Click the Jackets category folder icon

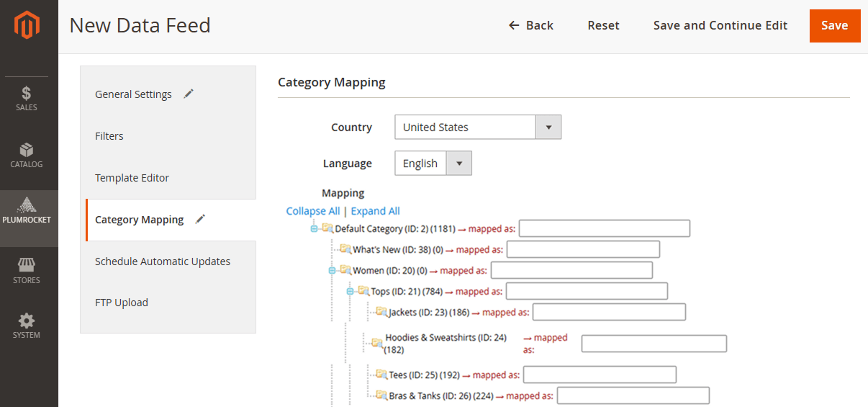(x=381, y=312)
